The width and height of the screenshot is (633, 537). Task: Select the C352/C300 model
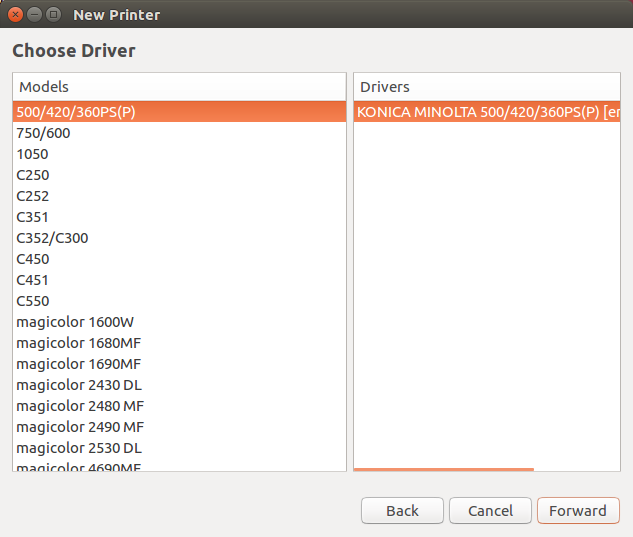179,238
